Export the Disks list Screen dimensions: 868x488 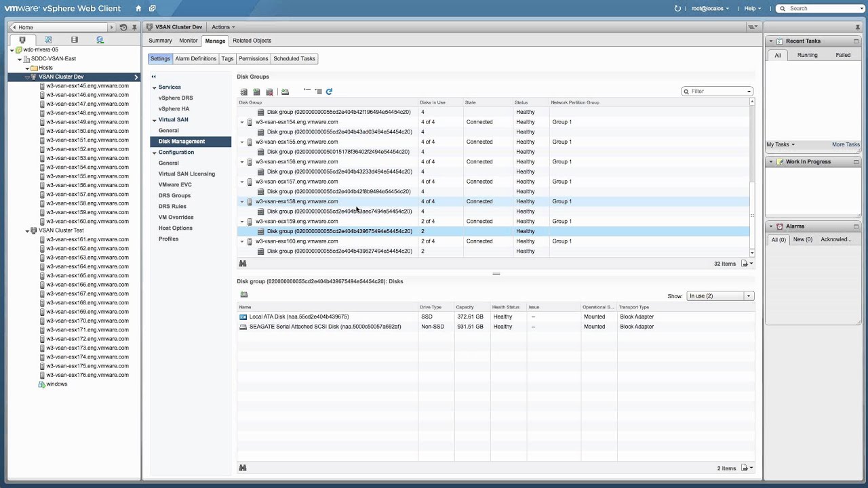coord(747,468)
